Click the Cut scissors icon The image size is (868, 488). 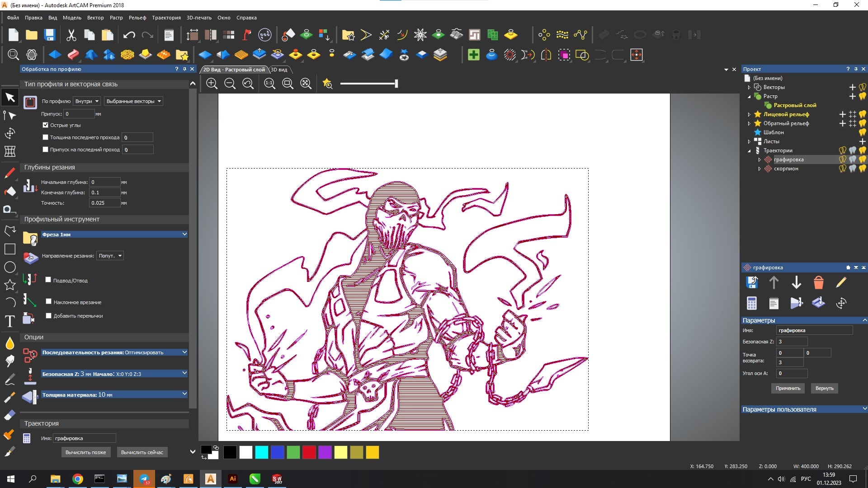pyautogui.click(x=71, y=35)
